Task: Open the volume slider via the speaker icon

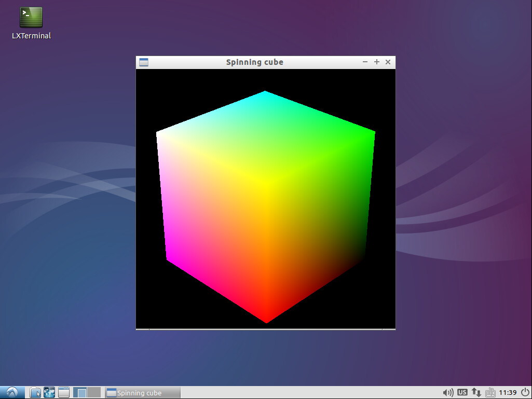Action: 448,392
